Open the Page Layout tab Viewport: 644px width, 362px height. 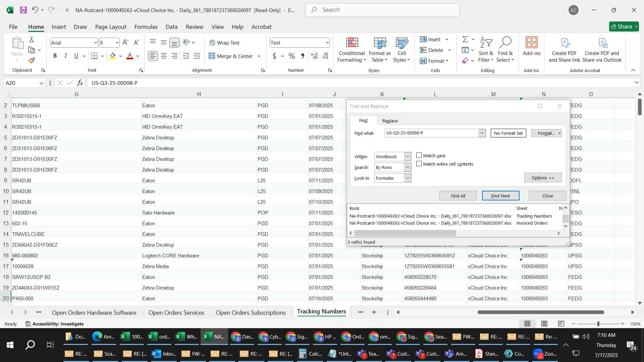tap(111, 27)
